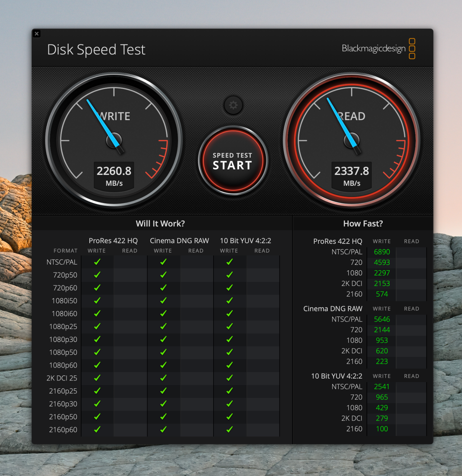This screenshot has height=476, width=462.
Task: Click the FORMAT column header
Action: coord(66,251)
